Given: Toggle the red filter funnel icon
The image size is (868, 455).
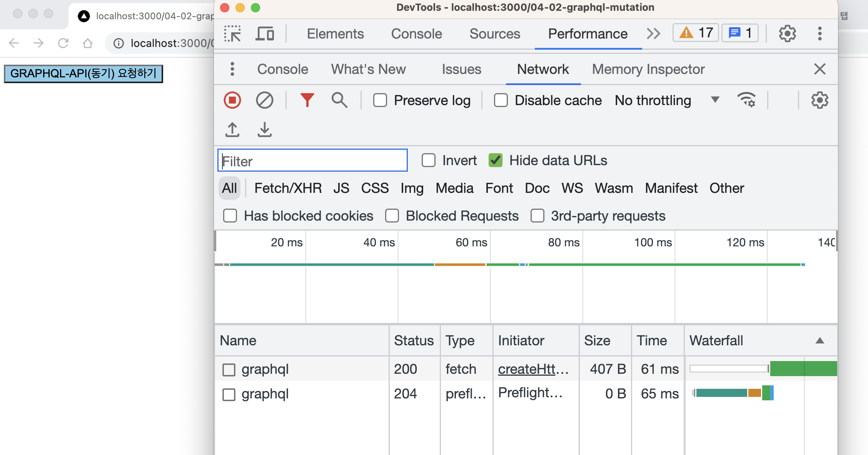Looking at the screenshot, I should coord(307,100).
